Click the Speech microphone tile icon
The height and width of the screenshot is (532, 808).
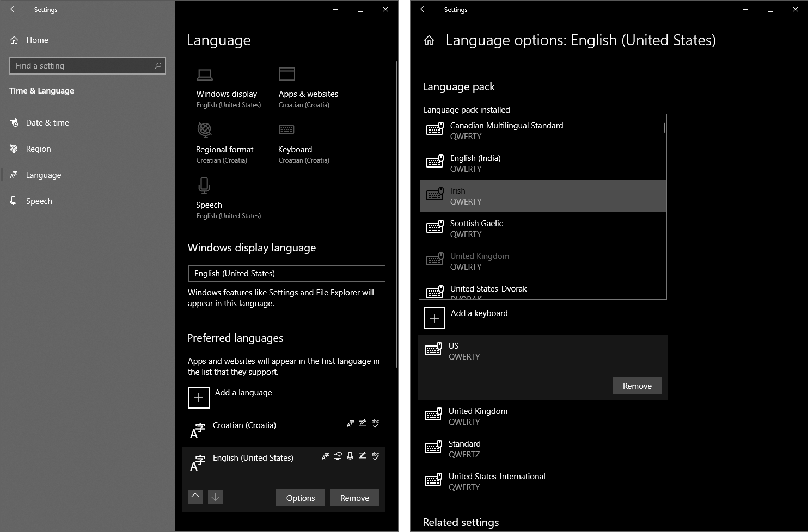204,185
